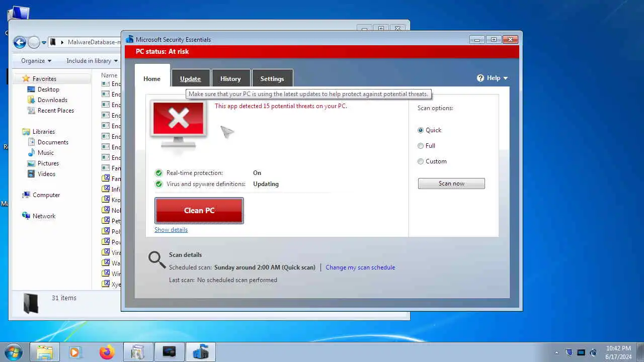Click 'PC status: At risk' banner text
This screenshot has width=644, height=362.
(x=163, y=51)
